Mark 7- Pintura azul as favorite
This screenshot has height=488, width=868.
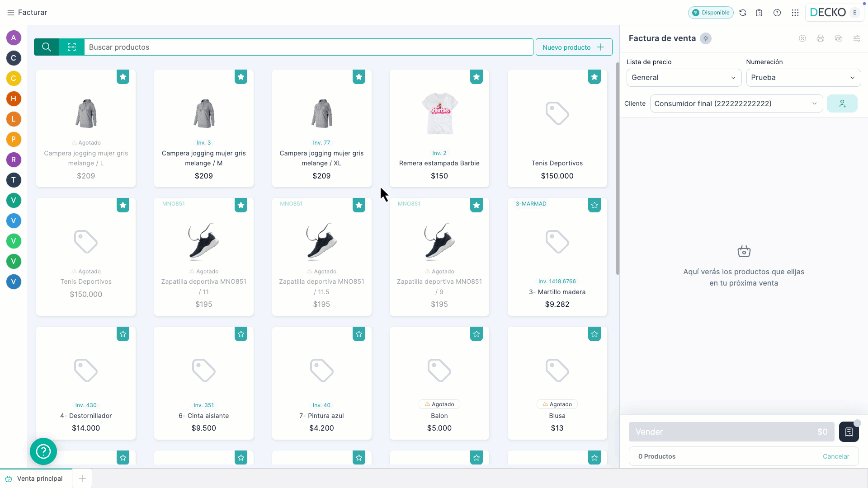pyautogui.click(x=359, y=334)
